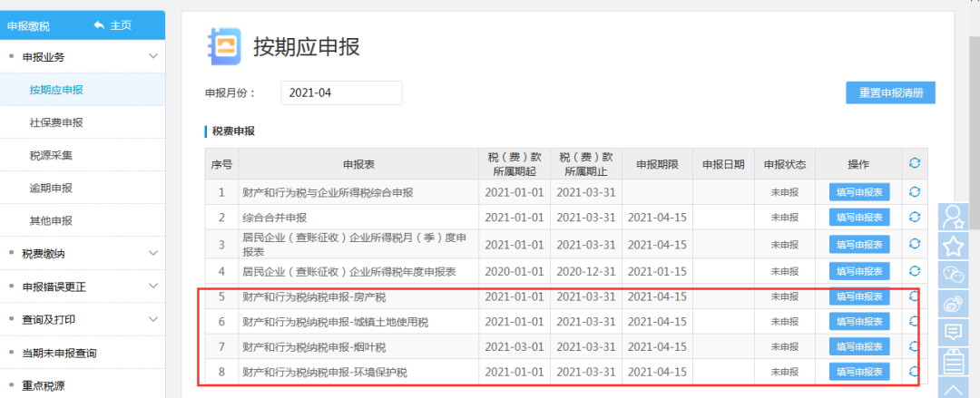Viewport: 980px width, 398px height.
Task: Click the 主页 back arrow icon
Action: (100, 25)
